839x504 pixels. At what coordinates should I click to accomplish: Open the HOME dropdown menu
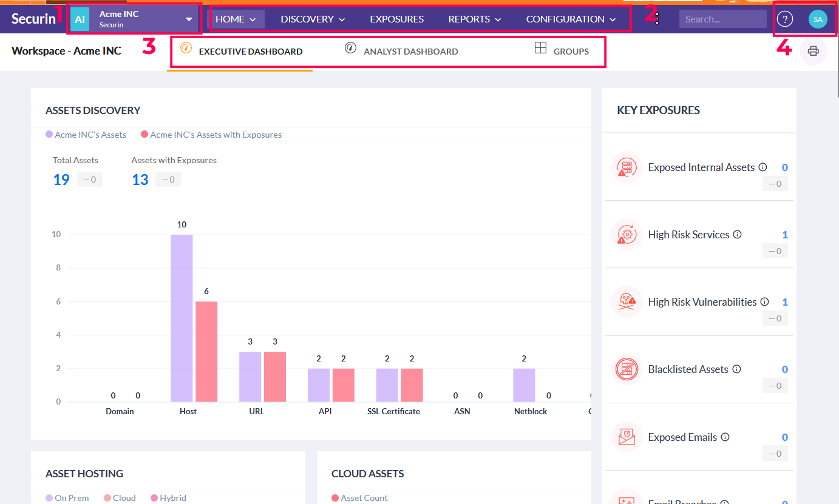[x=236, y=19]
